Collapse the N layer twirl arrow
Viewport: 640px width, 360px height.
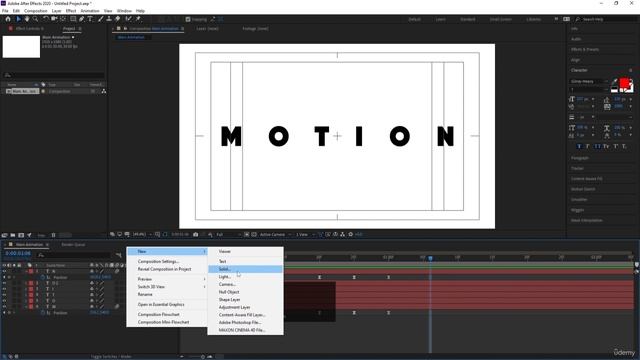click(26, 271)
